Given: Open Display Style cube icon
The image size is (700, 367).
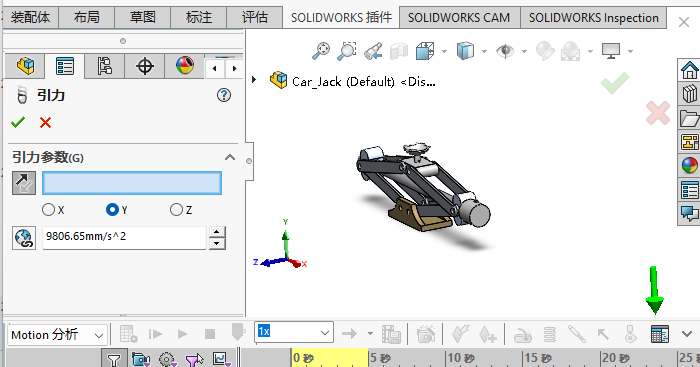Looking at the screenshot, I should 465,51.
